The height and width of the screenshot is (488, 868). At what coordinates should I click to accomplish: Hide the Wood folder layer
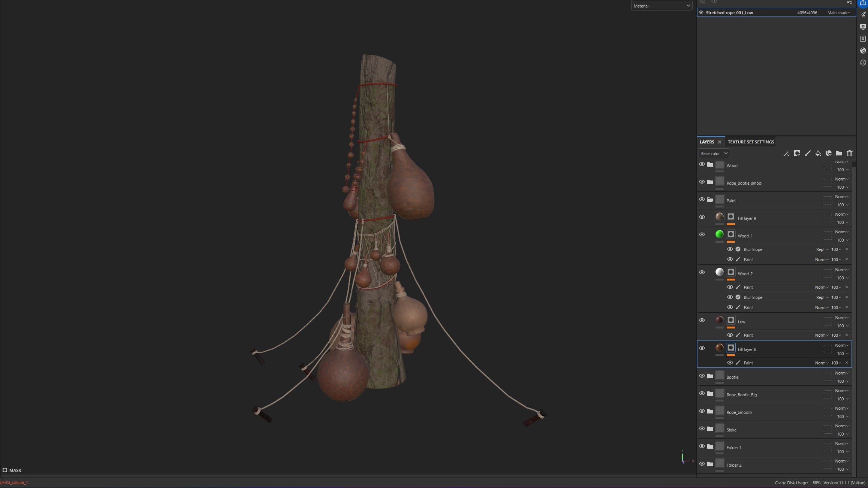point(702,164)
